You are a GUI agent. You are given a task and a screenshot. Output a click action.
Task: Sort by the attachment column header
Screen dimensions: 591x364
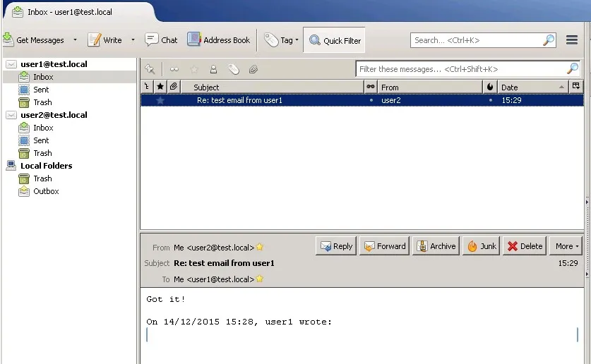173,87
